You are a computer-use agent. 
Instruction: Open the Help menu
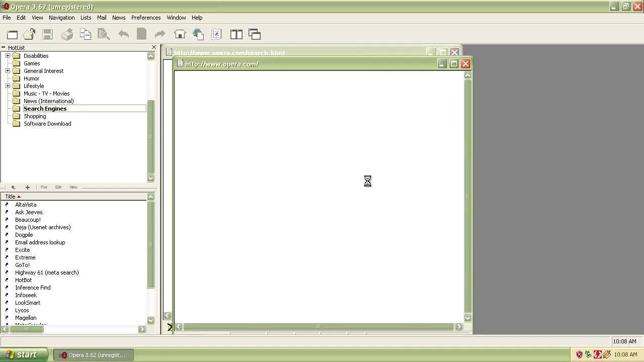point(197,18)
